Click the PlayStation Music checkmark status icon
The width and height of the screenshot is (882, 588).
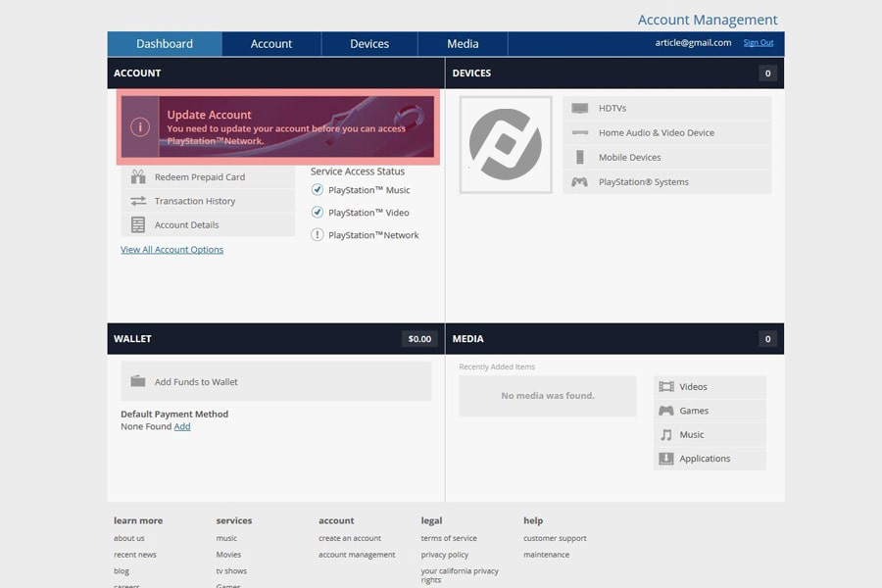[318, 189]
